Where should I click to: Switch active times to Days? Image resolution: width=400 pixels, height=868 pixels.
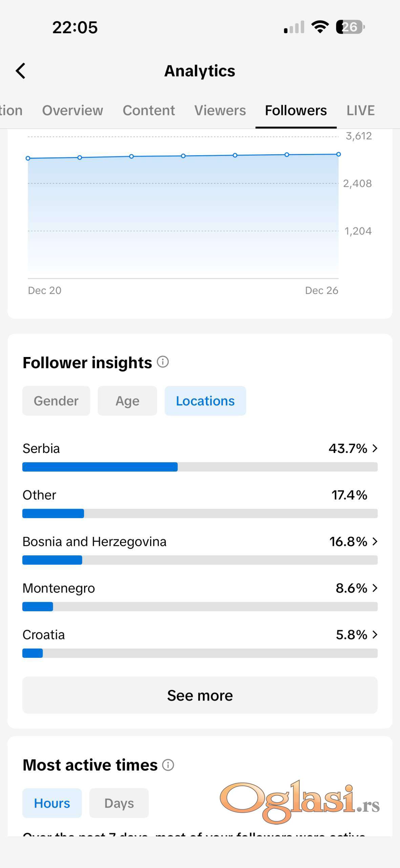(x=119, y=803)
